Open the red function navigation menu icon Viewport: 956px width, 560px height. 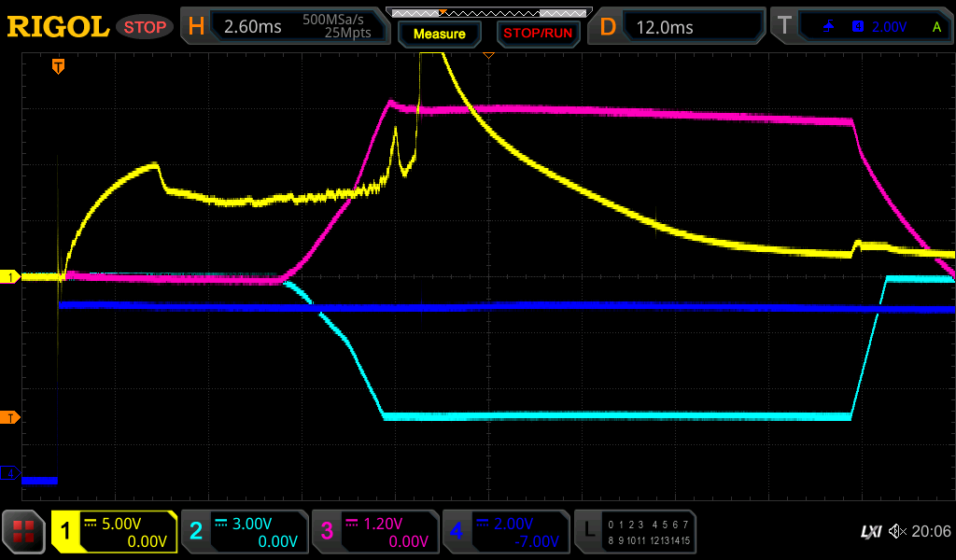24,532
